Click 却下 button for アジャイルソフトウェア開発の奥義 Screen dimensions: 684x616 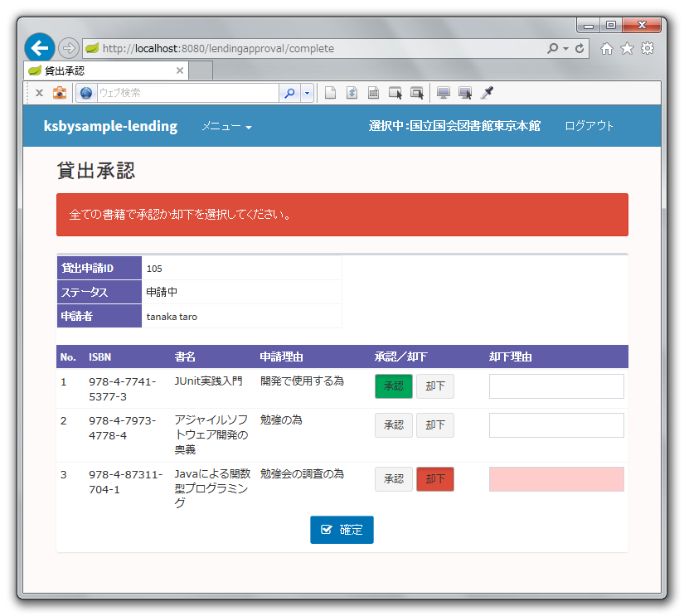point(435,425)
